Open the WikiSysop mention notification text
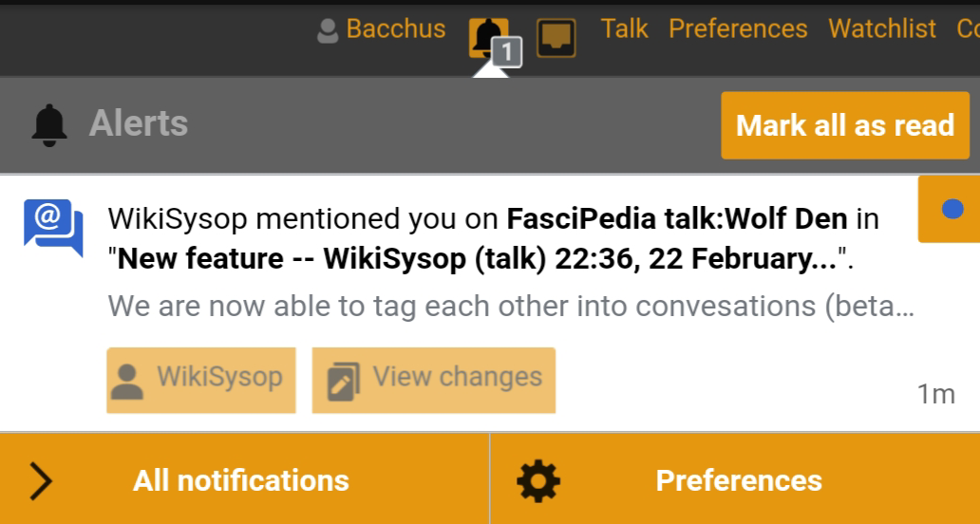This screenshot has height=524, width=980. (494, 239)
